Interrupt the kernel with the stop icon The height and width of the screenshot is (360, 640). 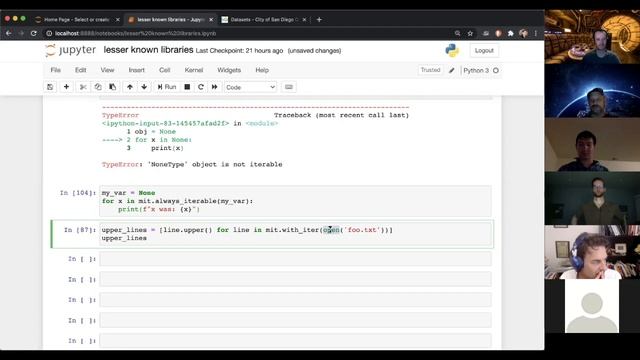(x=187, y=87)
